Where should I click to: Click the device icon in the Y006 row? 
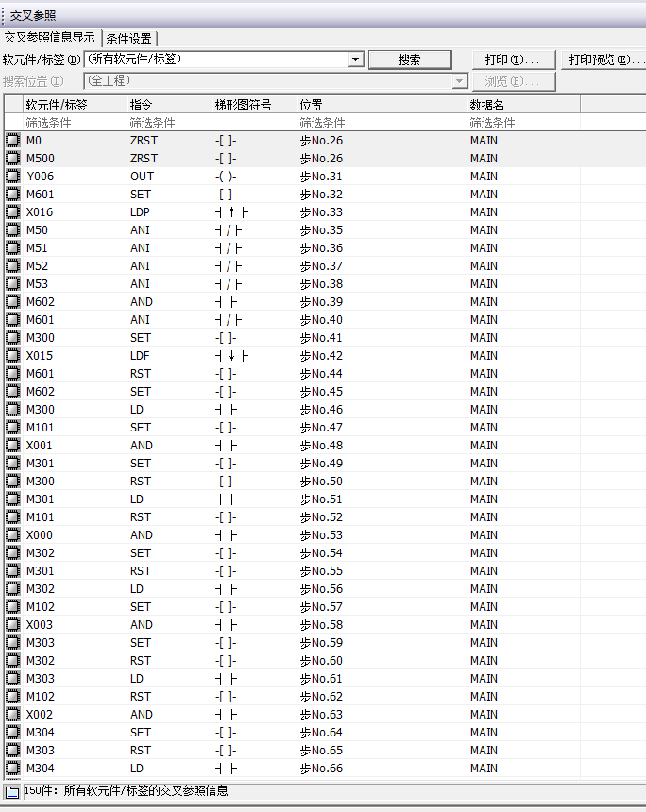pos(13,177)
